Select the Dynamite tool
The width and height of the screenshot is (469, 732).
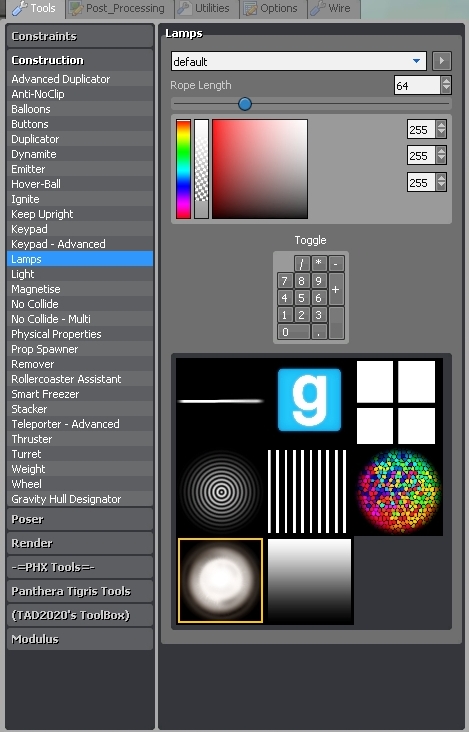(80, 154)
